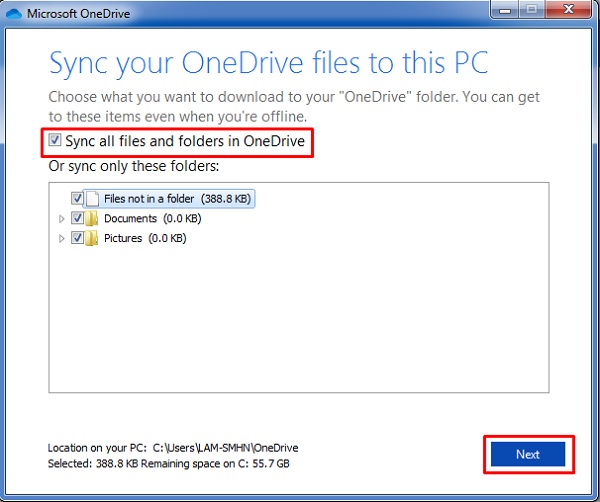Click Next to continue setup

tap(528, 454)
